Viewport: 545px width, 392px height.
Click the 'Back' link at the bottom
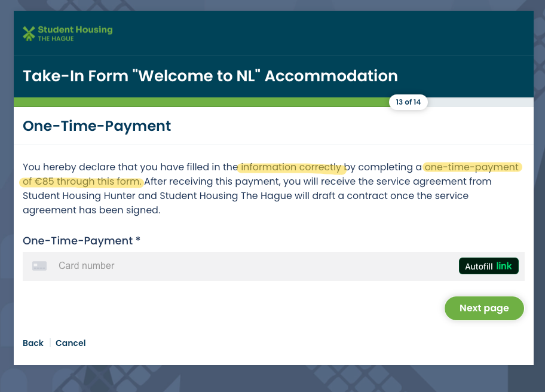(x=33, y=343)
